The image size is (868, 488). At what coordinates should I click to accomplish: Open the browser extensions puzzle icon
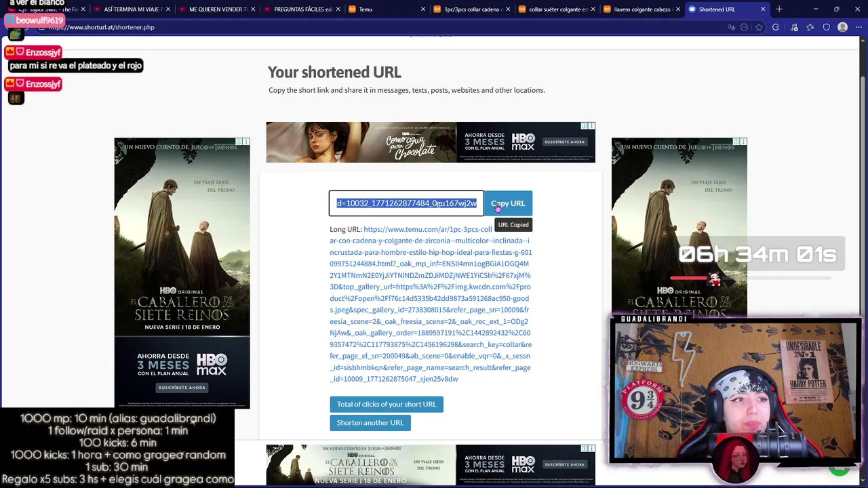point(776,27)
